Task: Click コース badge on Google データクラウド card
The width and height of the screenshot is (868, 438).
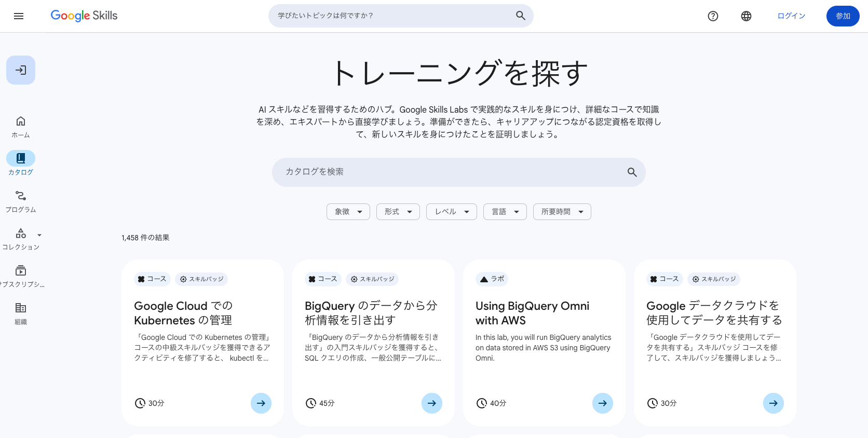Action: (664, 279)
